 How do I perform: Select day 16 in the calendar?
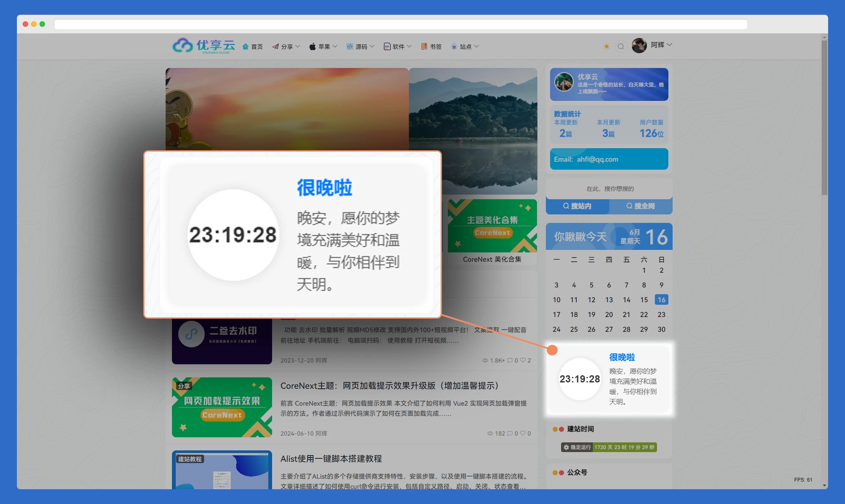(x=661, y=300)
